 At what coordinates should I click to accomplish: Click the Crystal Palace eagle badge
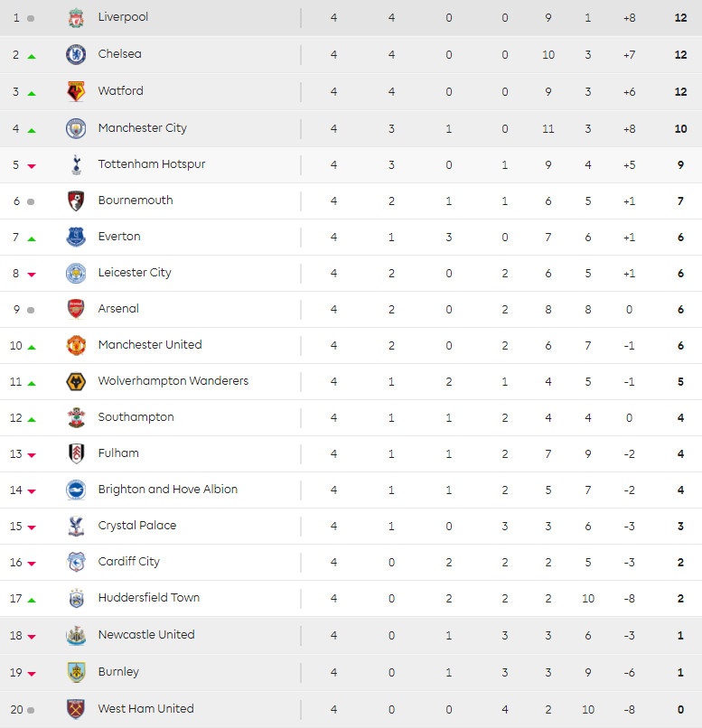coord(76,526)
